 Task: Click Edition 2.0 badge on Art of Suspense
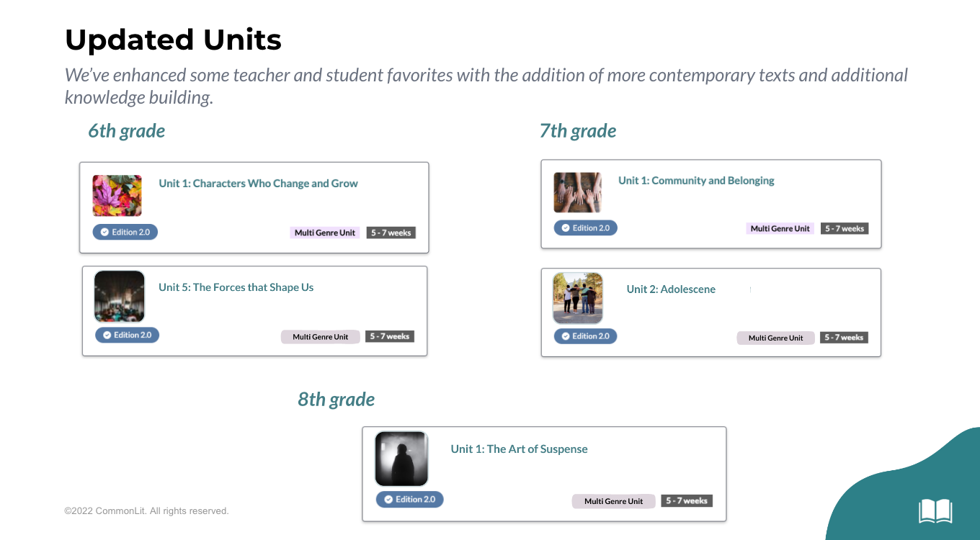point(409,499)
